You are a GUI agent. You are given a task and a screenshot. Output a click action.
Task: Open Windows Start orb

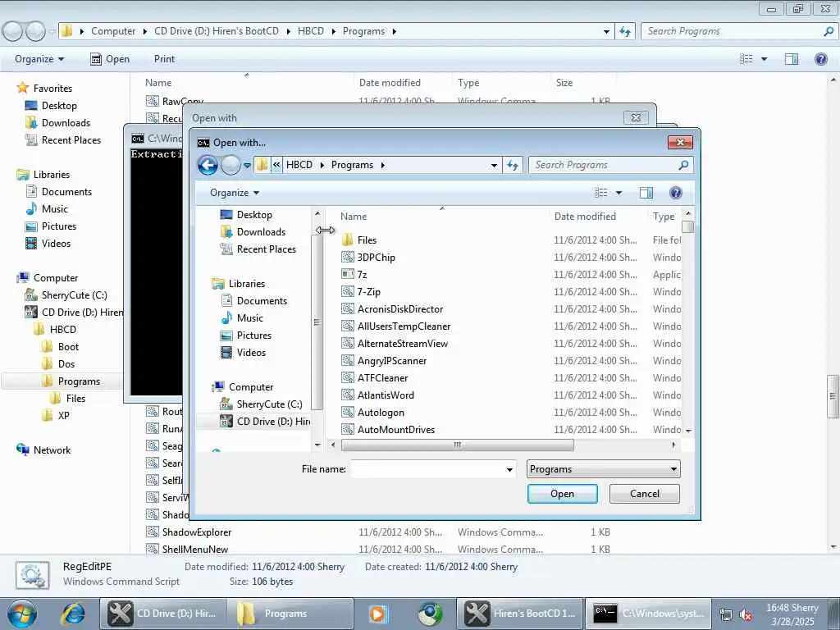(22, 614)
